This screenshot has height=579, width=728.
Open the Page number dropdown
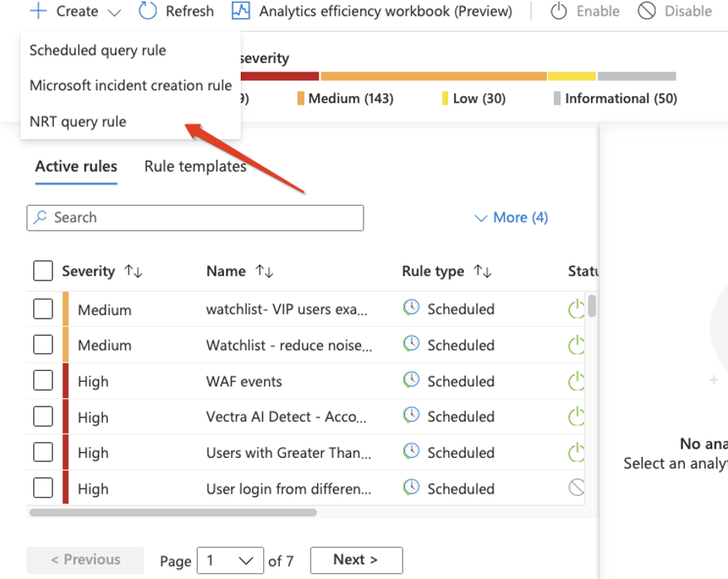coord(230,561)
